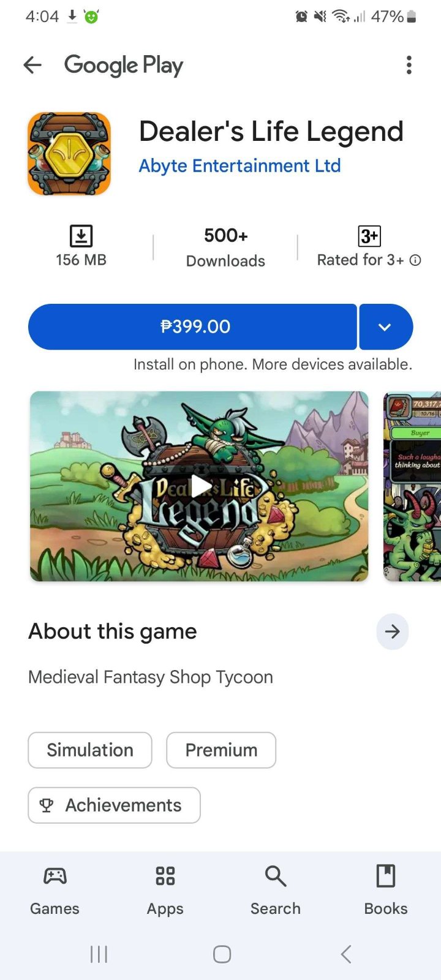This screenshot has height=980, width=441.
Task: Tap the Android home navigation button
Action: click(222, 954)
